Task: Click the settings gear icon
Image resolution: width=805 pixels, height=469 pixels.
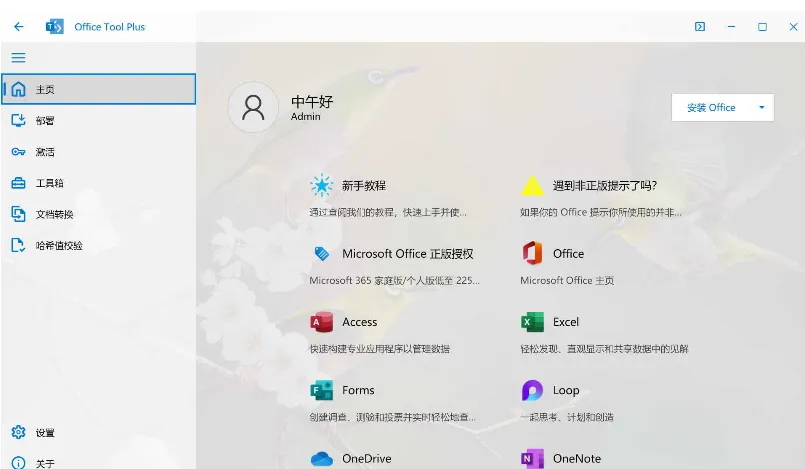Action: click(18, 433)
